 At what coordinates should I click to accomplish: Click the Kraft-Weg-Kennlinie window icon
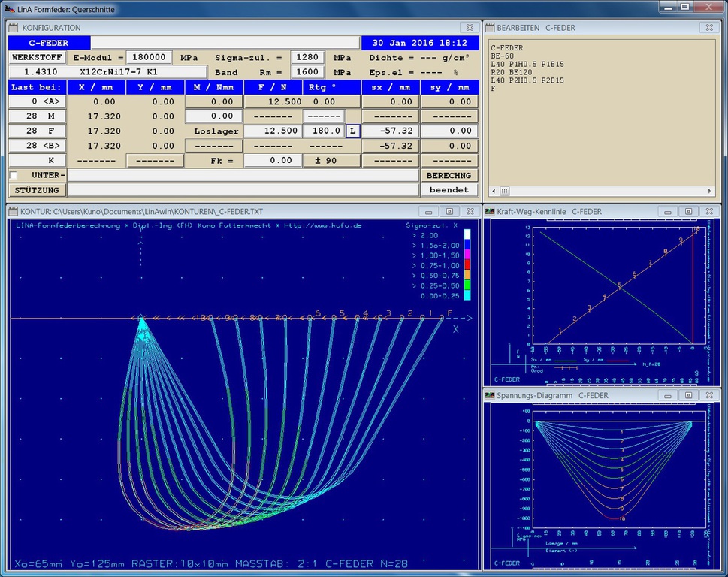490,212
